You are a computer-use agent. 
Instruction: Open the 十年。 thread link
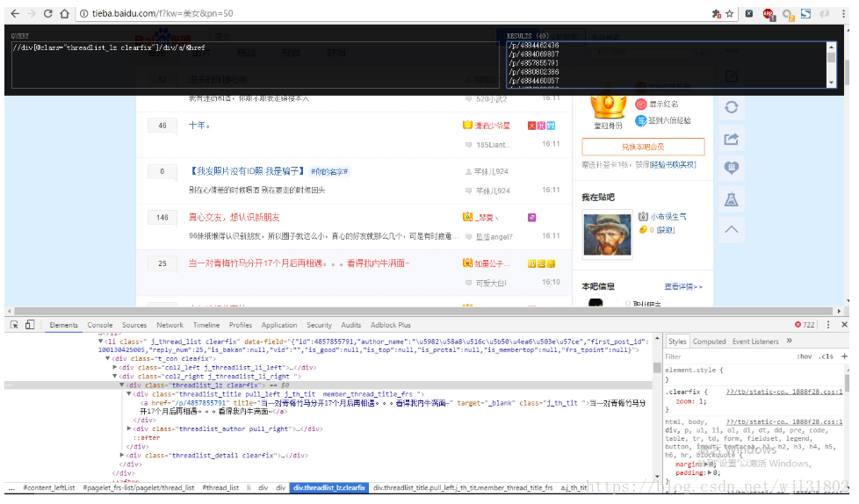199,126
